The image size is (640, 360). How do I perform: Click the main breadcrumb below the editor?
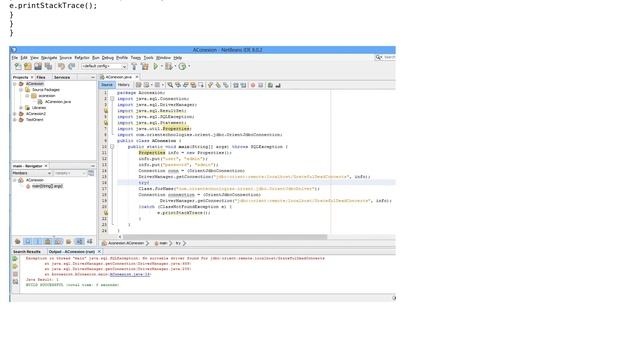point(162,243)
